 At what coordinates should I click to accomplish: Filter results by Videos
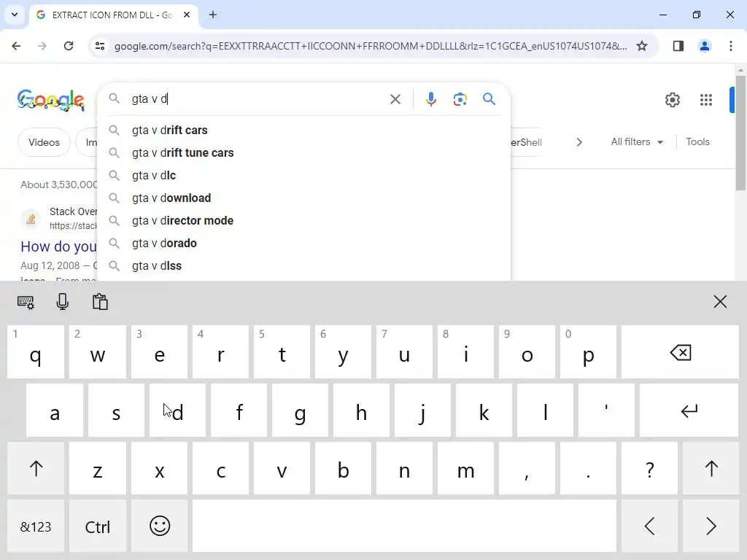point(44,142)
